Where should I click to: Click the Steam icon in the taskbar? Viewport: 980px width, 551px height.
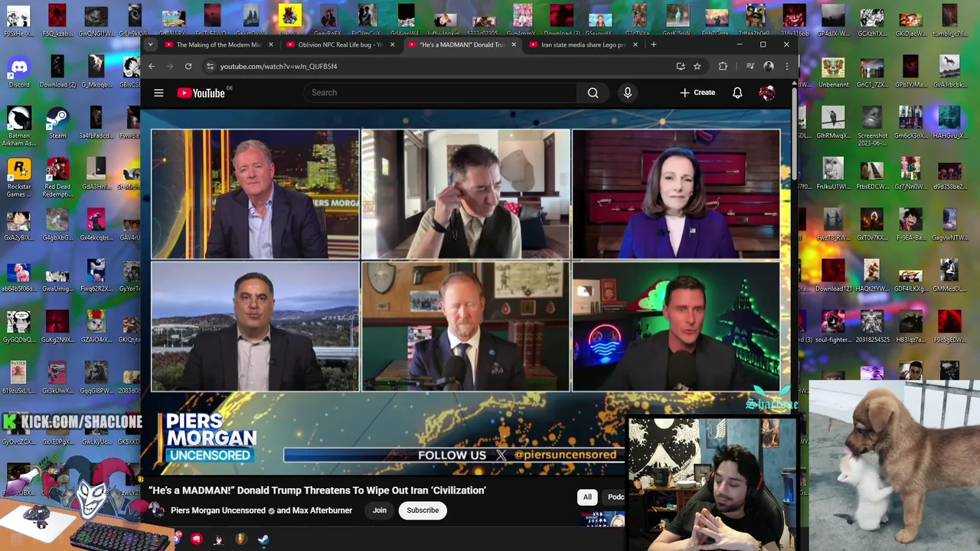click(x=263, y=540)
